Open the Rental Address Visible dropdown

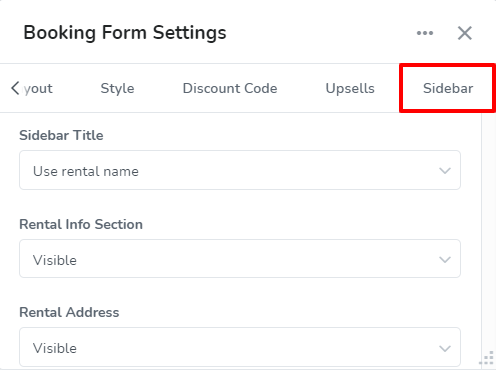[240, 347]
